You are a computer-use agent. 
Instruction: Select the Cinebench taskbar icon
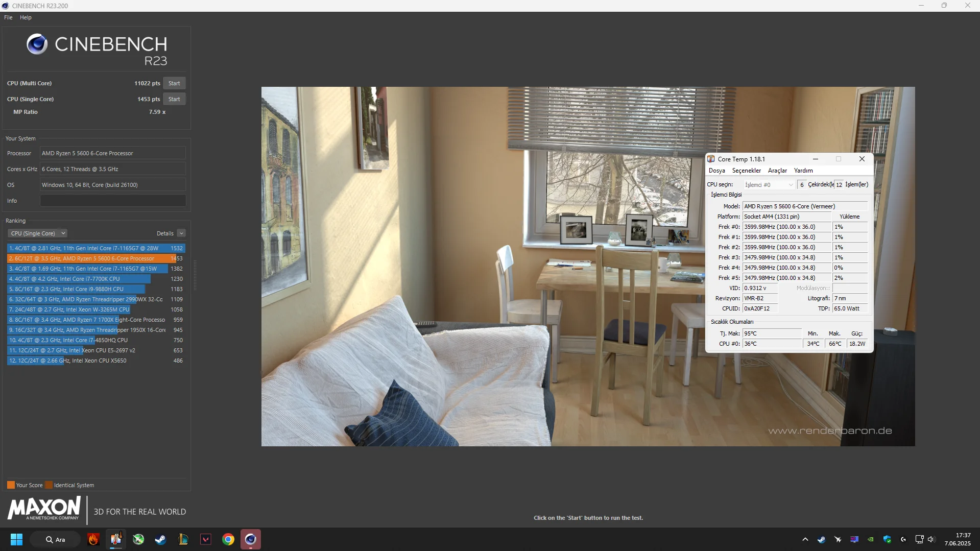(250, 539)
